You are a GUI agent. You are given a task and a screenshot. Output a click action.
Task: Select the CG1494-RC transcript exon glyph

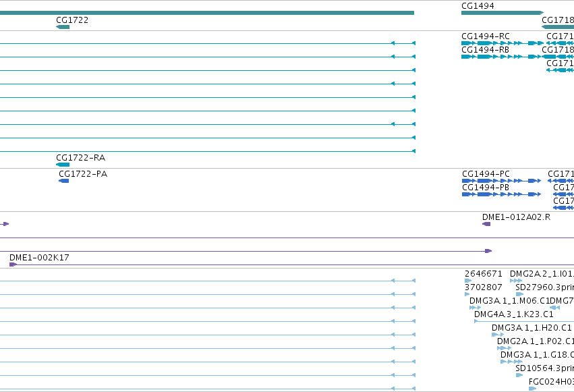click(x=503, y=43)
